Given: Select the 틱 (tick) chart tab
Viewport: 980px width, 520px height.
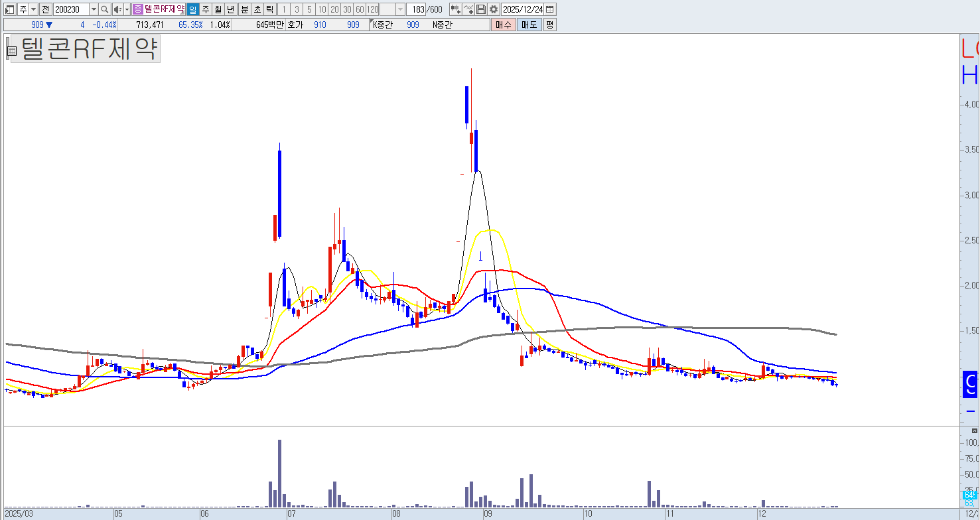Looking at the screenshot, I should (x=270, y=9).
